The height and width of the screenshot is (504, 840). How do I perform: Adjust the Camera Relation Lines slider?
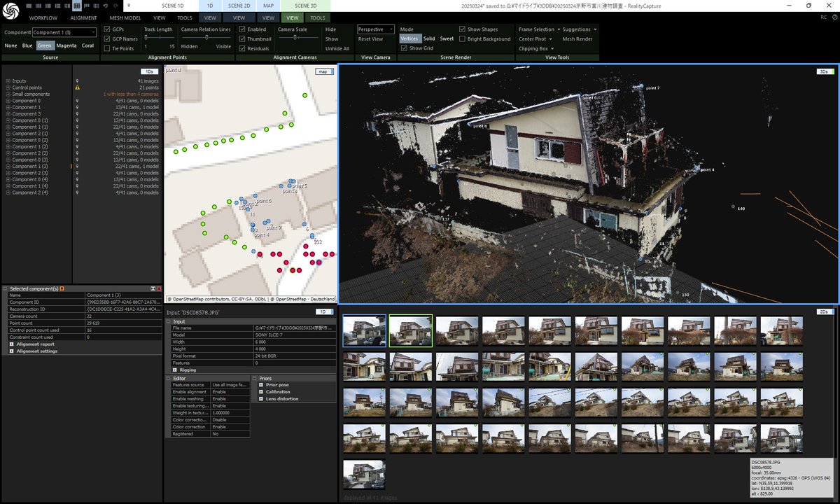click(206, 38)
